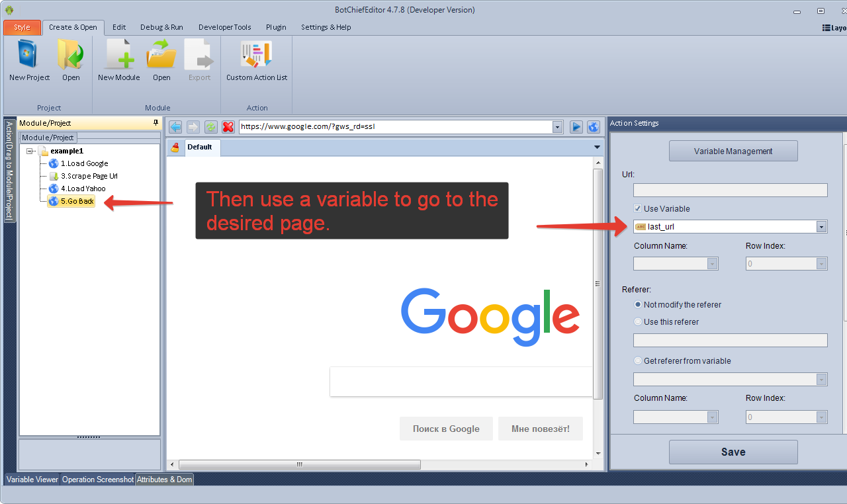847x504 pixels.
Task: Select the '3.Scrape Page Url' action
Action: (x=89, y=177)
